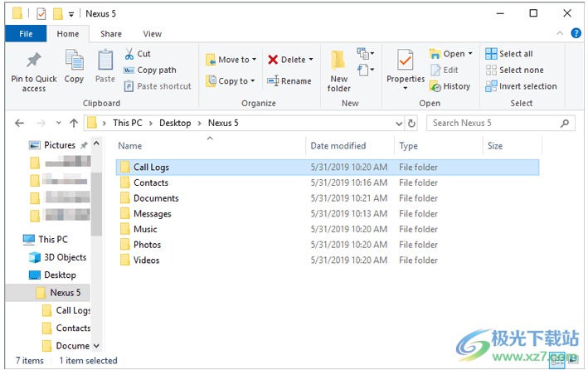Viewport: 588px width, 370px height.
Task: Open the File menu
Action: point(26,34)
